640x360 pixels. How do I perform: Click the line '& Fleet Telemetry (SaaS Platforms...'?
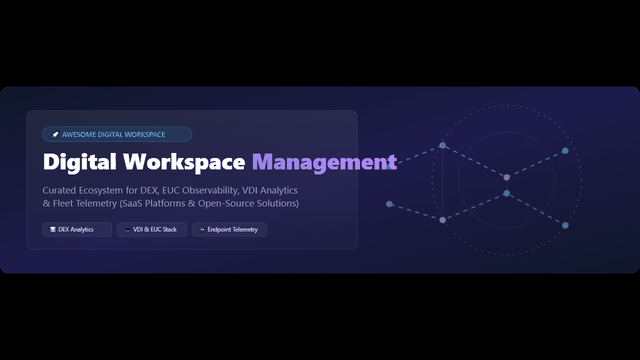171,203
